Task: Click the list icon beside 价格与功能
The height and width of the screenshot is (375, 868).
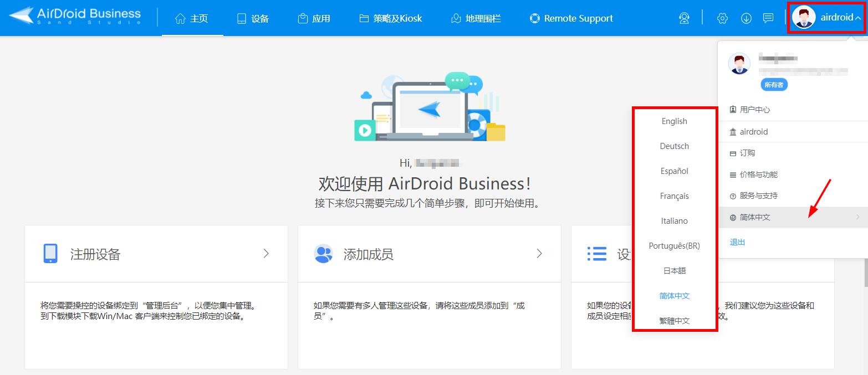Action: pyautogui.click(x=733, y=175)
